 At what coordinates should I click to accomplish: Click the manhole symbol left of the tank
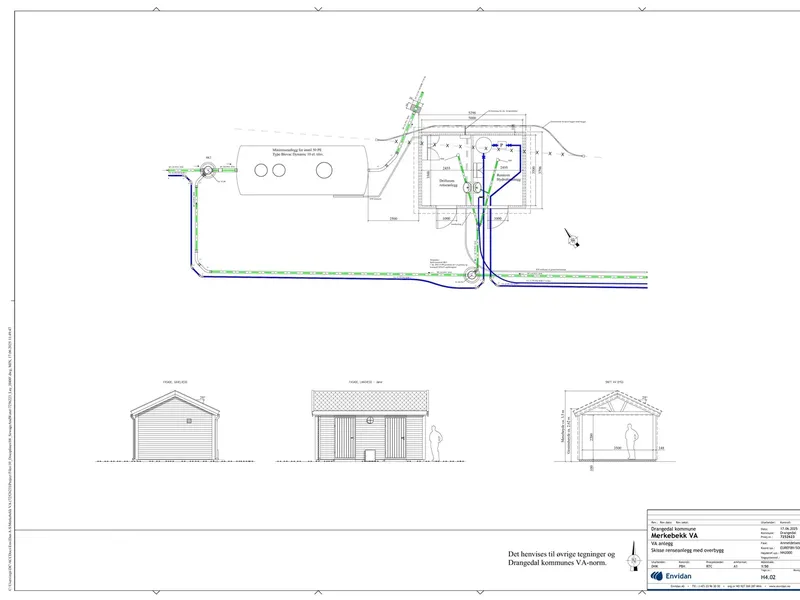click(x=207, y=170)
